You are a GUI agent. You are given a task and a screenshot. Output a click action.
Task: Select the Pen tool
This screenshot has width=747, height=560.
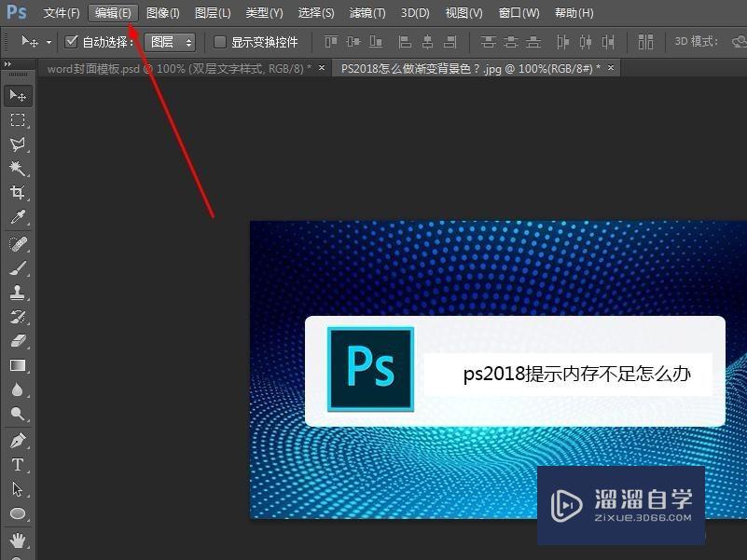tap(17, 440)
